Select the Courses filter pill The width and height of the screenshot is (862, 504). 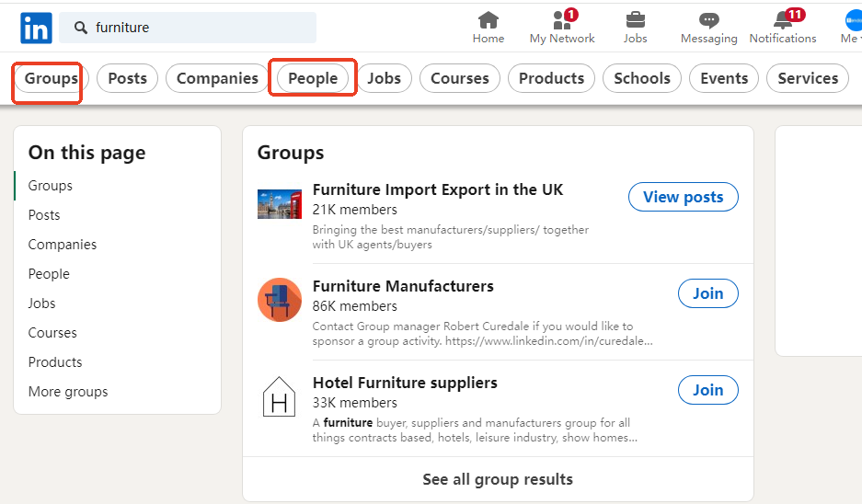[460, 78]
